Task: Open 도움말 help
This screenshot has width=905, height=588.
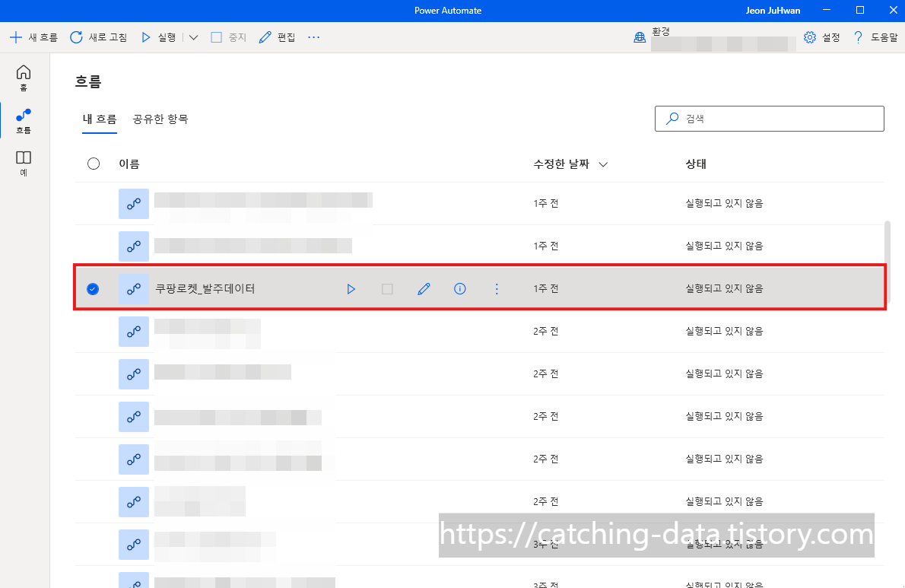Action: coord(875,37)
